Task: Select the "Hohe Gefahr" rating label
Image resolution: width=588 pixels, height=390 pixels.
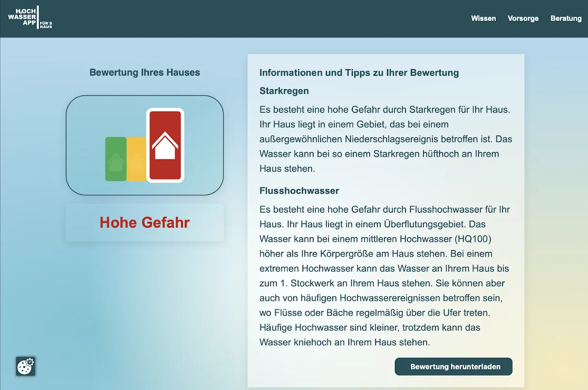Action: [x=145, y=223]
